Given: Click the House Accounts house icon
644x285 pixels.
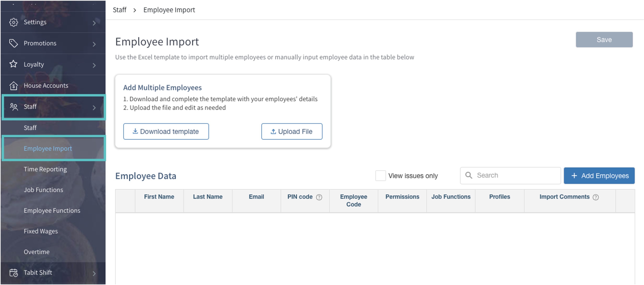Looking at the screenshot, I should (x=13, y=86).
